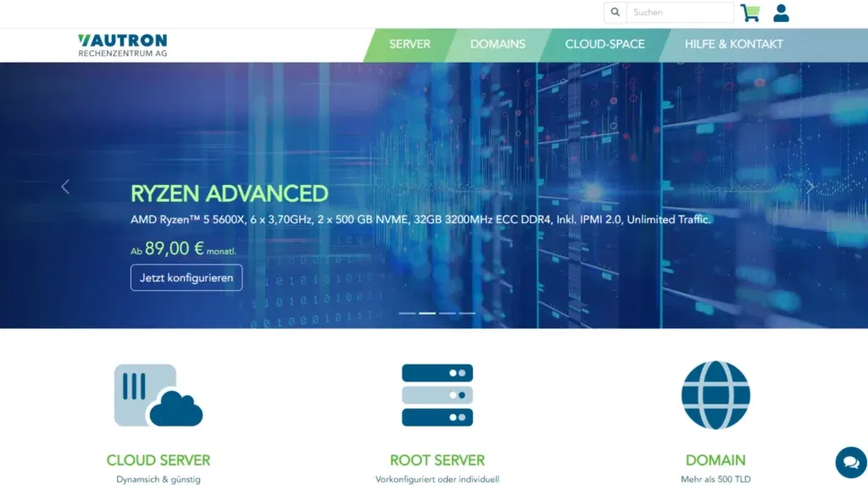Image resolution: width=868 pixels, height=496 pixels.
Task: Open the chat widget bubble
Action: (850, 462)
